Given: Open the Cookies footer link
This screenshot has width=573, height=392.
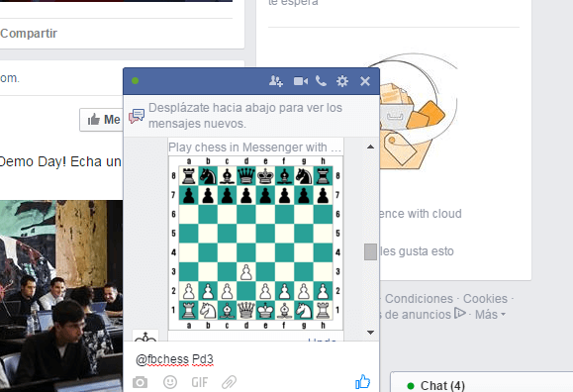Looking at the screenshot, I should point(485,298).
